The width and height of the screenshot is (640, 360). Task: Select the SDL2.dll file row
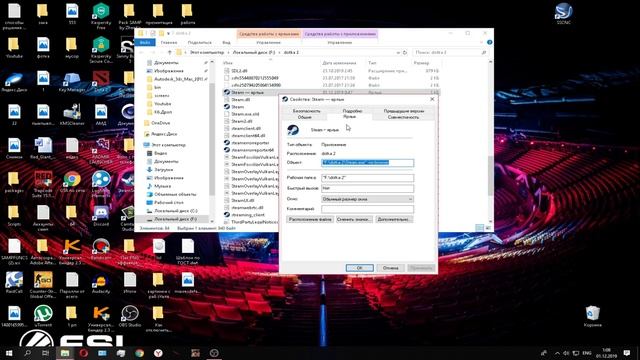click(x=331, y=71)
